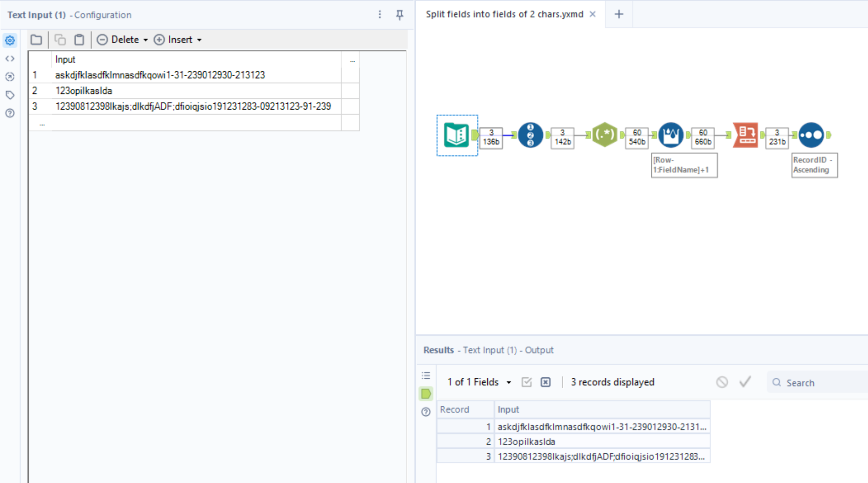Select the RegEx tool node

coord(605,135)
